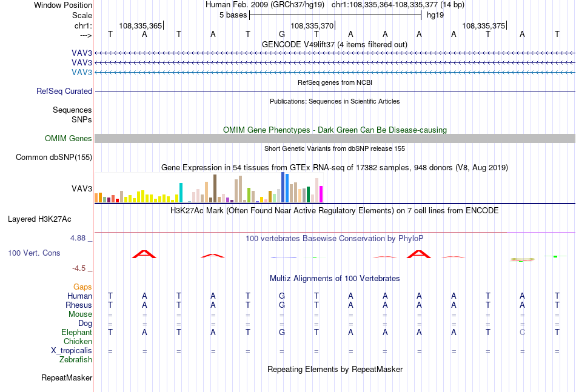Image resolution: width=576 pixels, height=392 pixels.
Task: Click the tall dark brown GTEx expression bar
Action: 215,188
